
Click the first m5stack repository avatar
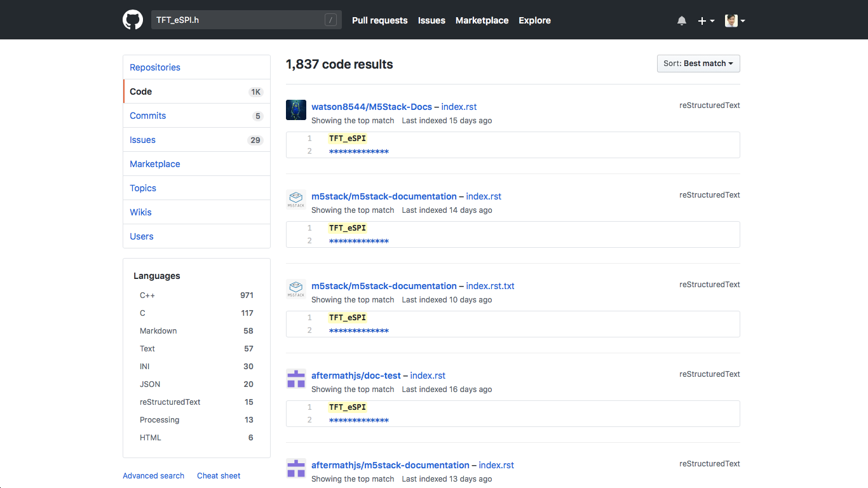pyautogui.click(x=296, y=200)
